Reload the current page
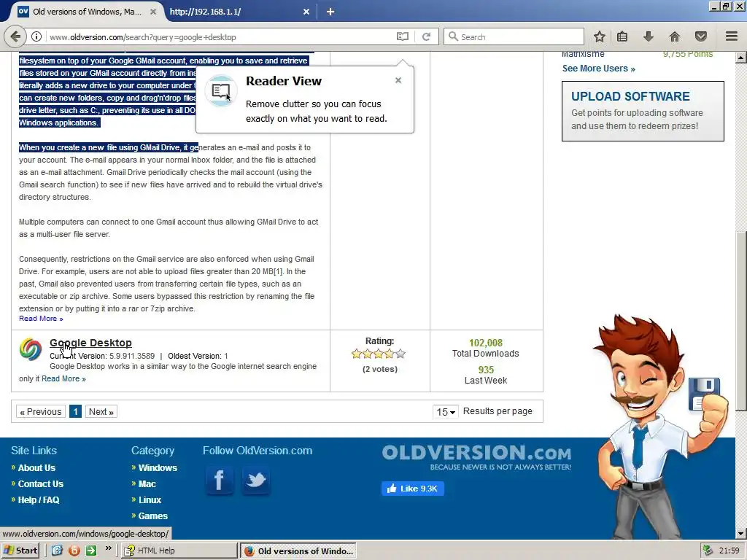Screen dimensions: 747x560 426,36
